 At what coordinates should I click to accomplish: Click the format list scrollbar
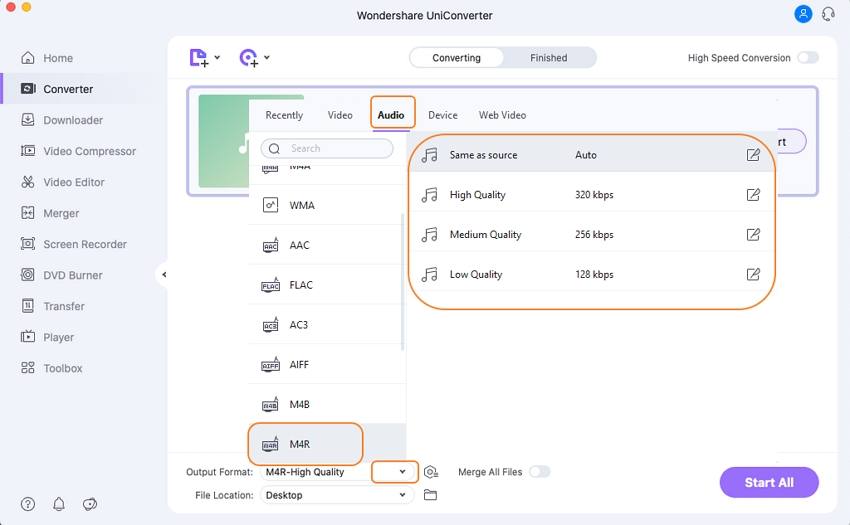402,282
